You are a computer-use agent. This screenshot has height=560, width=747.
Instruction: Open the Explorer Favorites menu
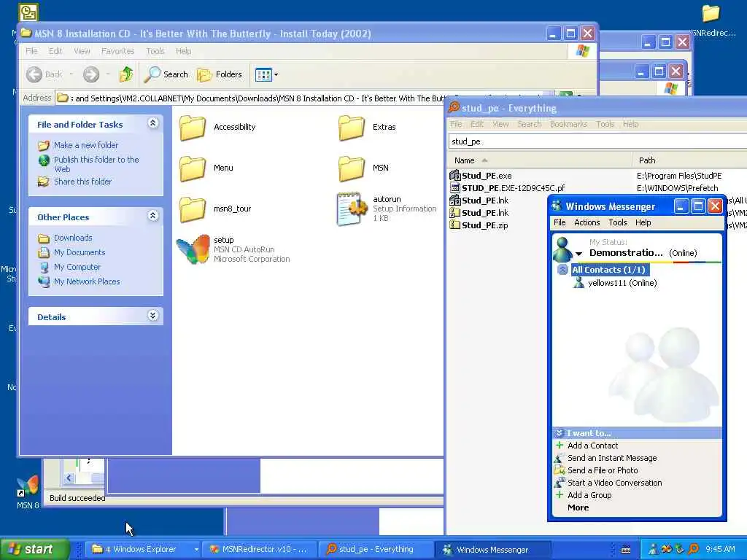117,51
